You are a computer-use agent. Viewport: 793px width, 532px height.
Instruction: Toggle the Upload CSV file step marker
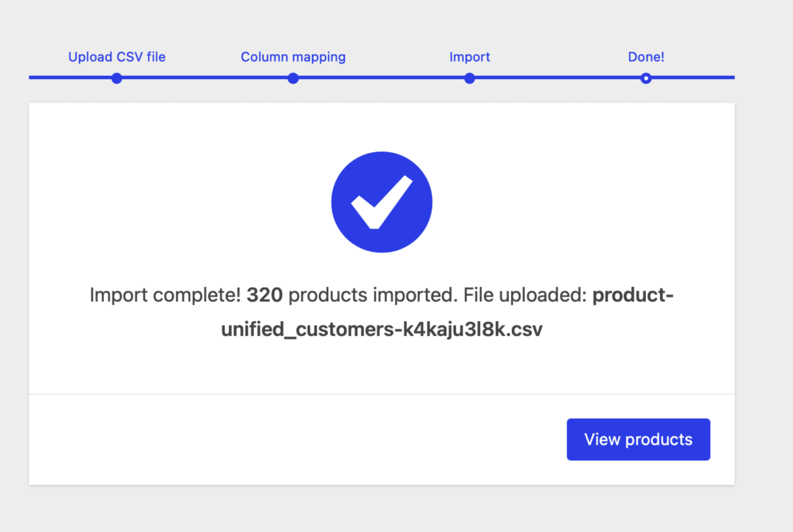pyautogui.click(x=116, y=78)
